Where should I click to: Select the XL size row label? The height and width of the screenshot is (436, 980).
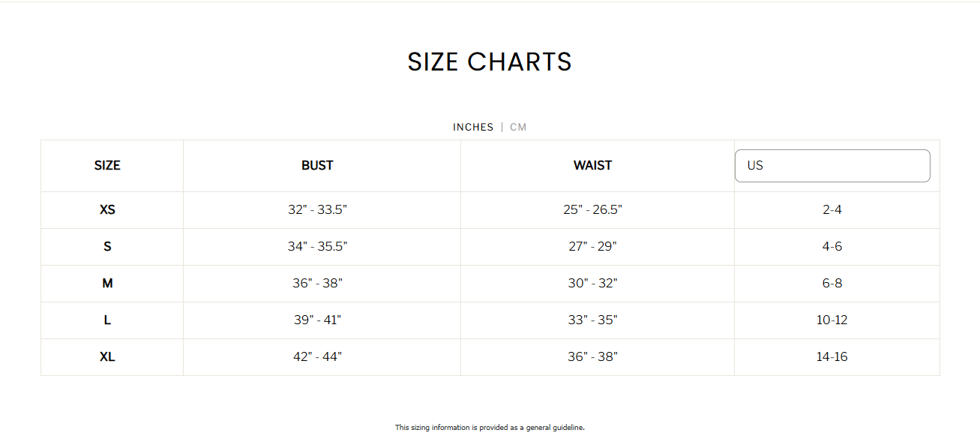pos(108,356)
